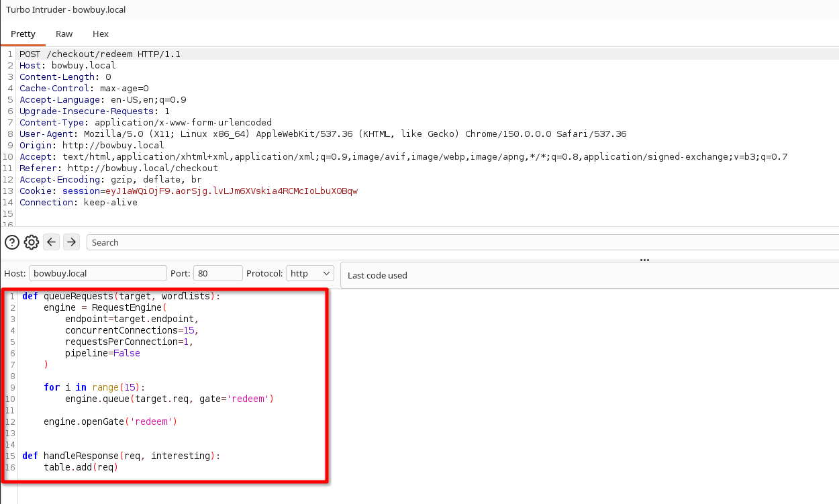Click the endpoint=target.endpoint line

(132, 319)
